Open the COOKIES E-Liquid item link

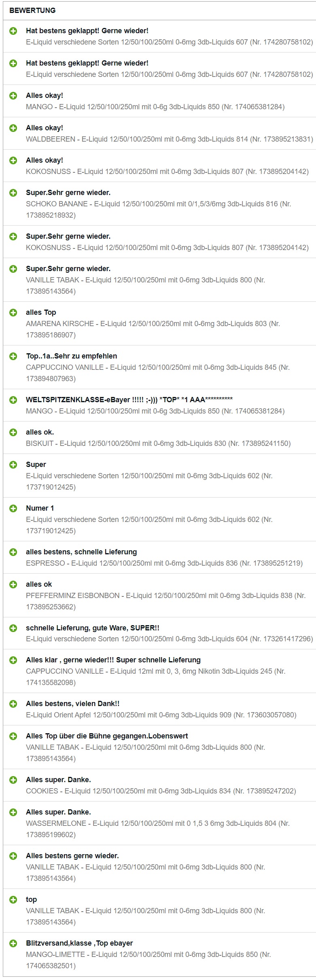pyautogui.click(x=161, y=791)
